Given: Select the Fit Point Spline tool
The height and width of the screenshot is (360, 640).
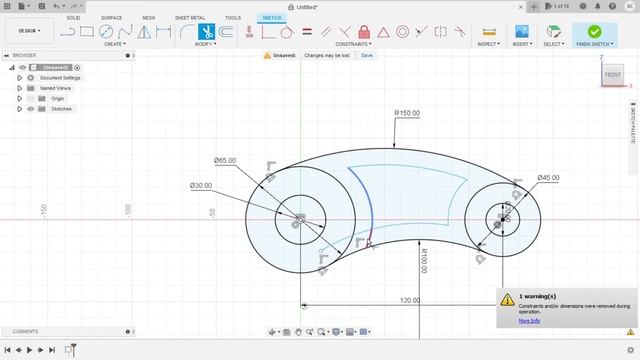Looking at the screenshot, I should (125, 31).
